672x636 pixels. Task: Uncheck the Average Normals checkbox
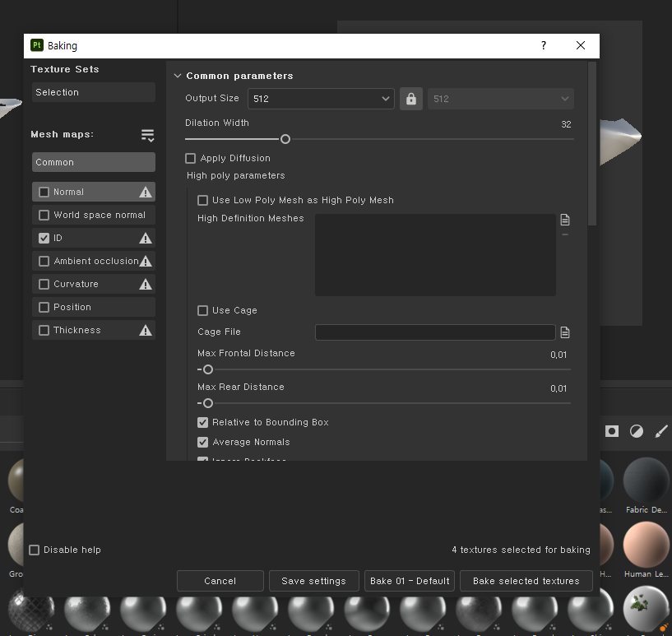202,443
